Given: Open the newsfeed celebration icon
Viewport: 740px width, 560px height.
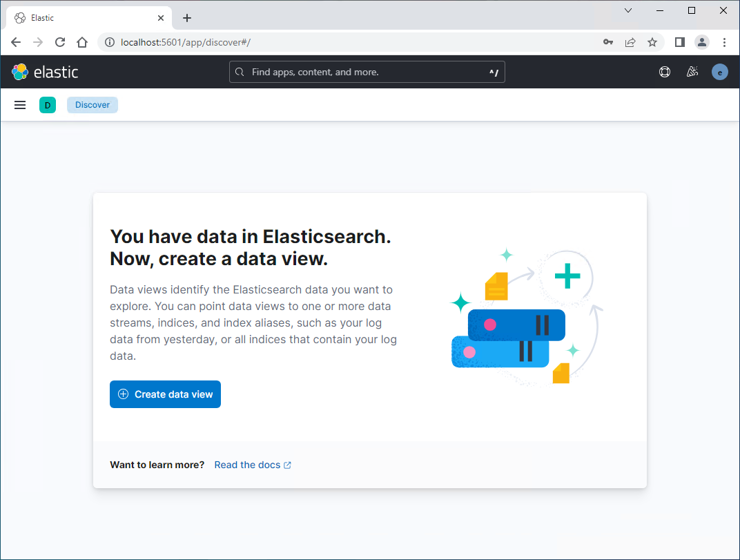Looking at the screenshot, I should click(692, 72).
